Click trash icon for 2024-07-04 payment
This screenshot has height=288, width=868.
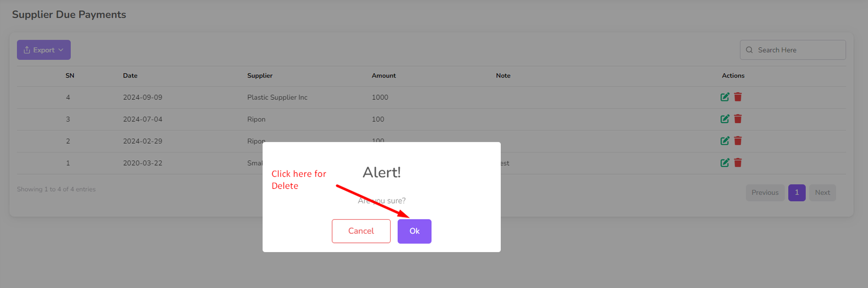click(x=738, y=119)
